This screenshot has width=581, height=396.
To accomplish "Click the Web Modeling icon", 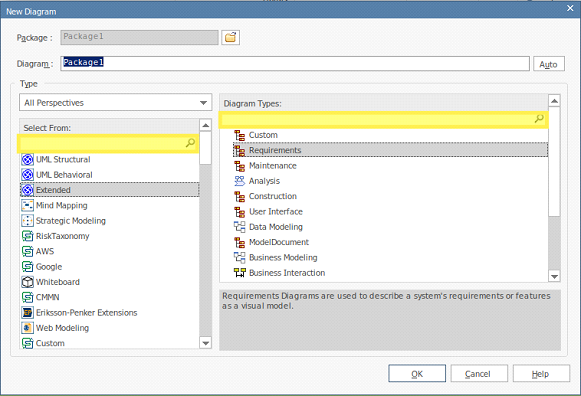I will [27, 328].
